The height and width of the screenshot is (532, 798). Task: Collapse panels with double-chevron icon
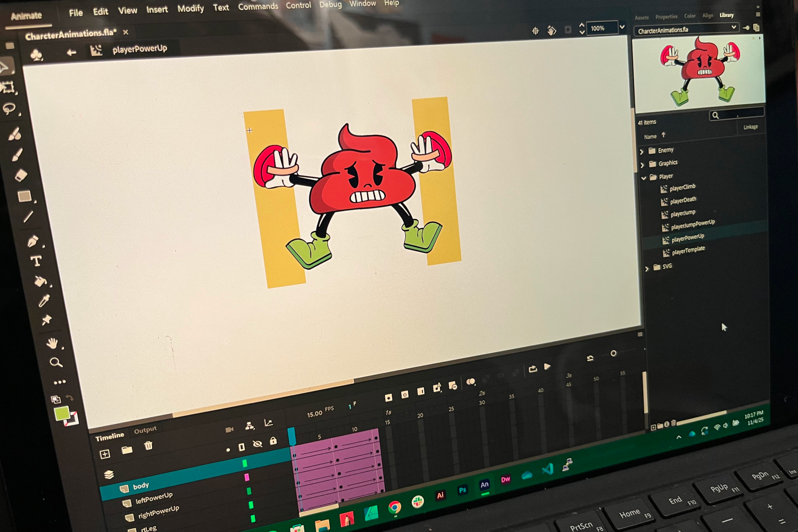coord(758,7)
